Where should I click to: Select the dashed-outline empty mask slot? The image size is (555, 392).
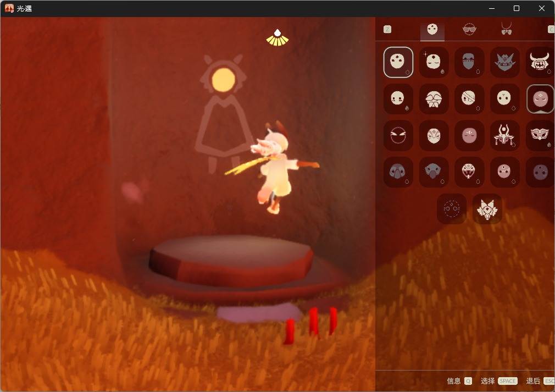[452, 209]
